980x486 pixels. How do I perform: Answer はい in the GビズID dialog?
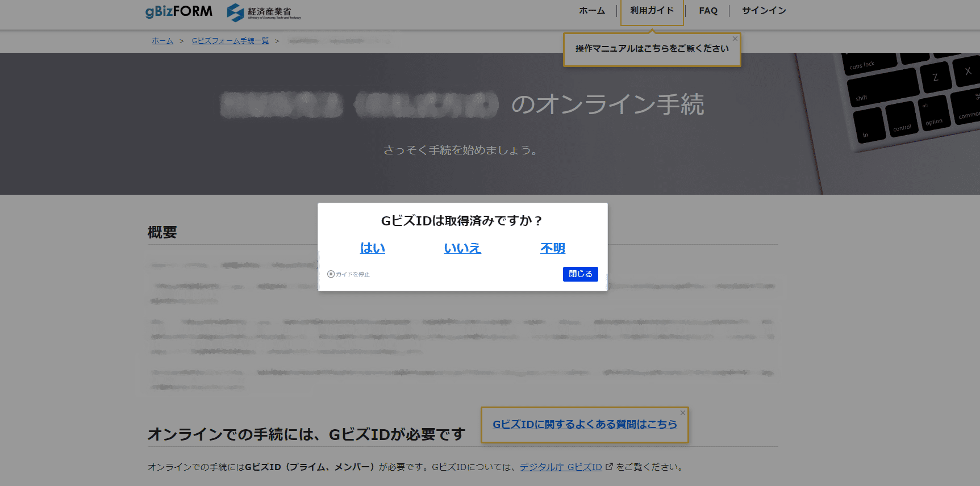pyautogui.click(x=372, y=248)
